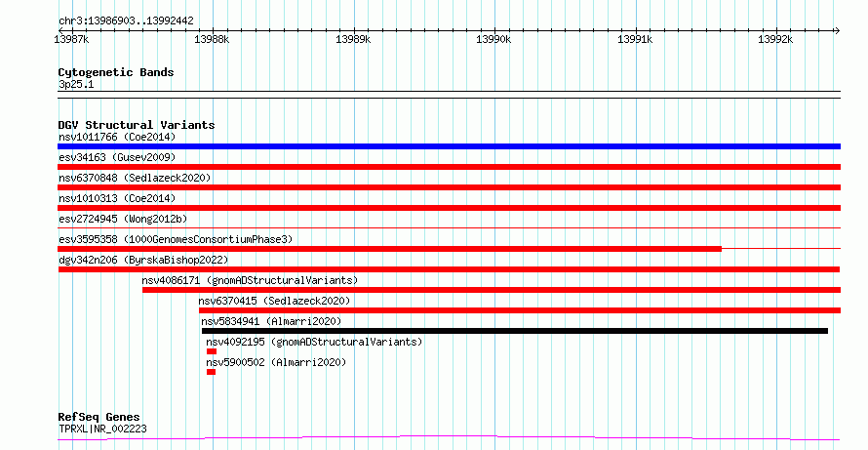The height and width of the screenshot is (450, 868).
Task: Select the 3p25.1 cytogenetic band label
Action: [76, 85]
